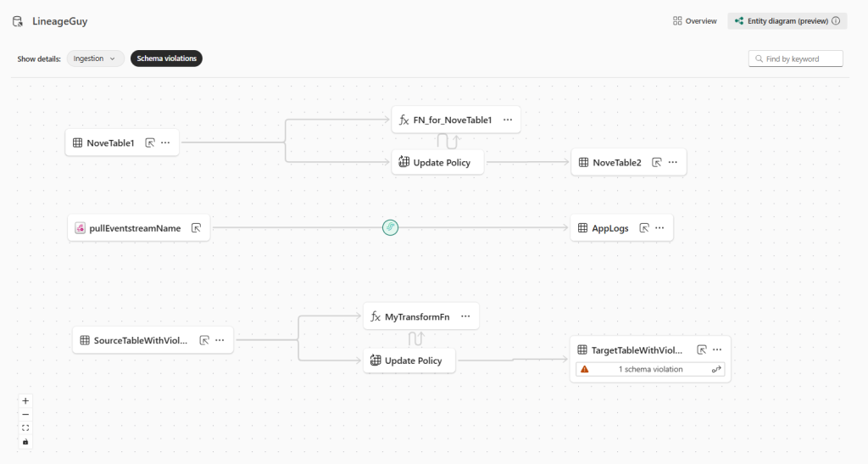Select Entity diagram (preview) tab
This screenshot has width=868, height=464.
[x=787, y=21]
